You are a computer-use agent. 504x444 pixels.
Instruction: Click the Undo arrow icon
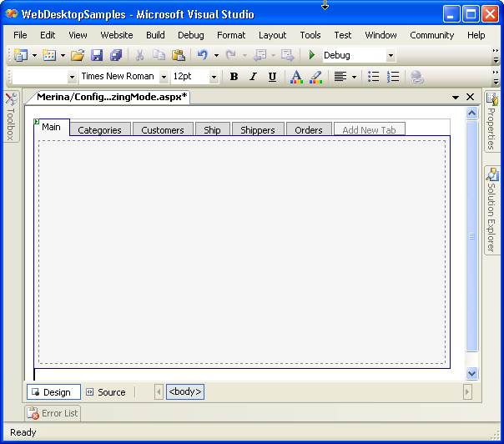202,55
